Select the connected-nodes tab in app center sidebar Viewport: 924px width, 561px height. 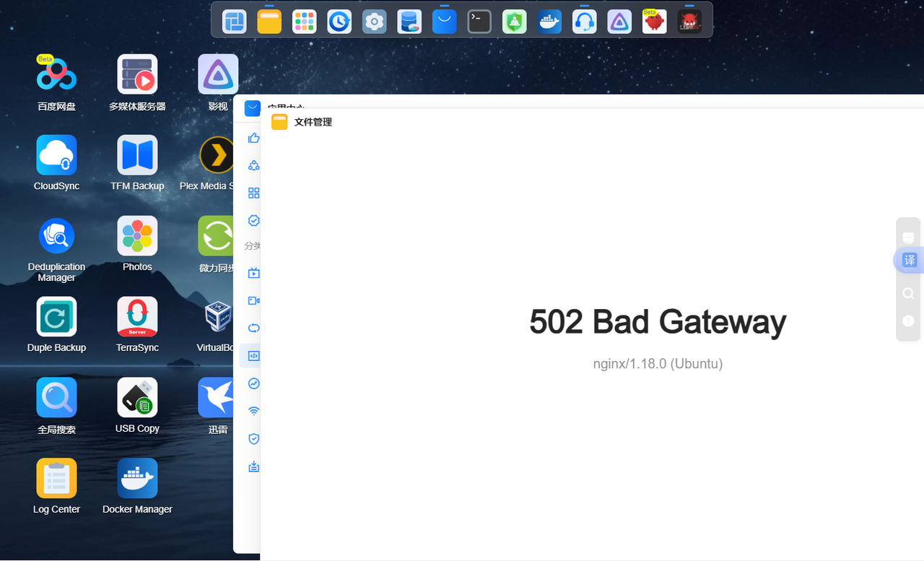point(253,165)
